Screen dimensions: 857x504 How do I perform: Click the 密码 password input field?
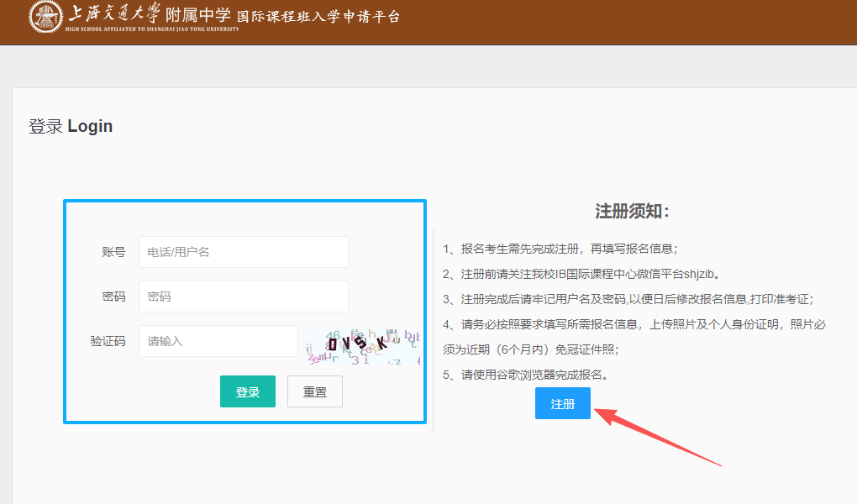pyautogui.click(x=243, y=296)
